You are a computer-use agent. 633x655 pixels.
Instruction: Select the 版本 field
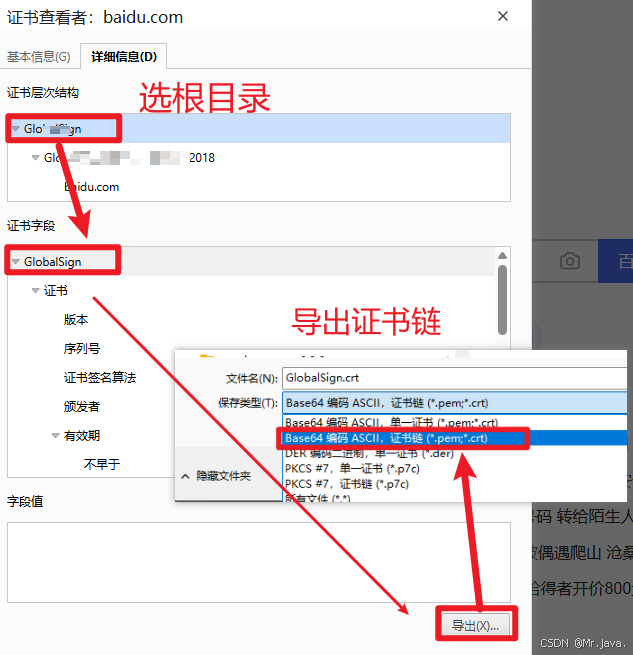coord(76,320)
